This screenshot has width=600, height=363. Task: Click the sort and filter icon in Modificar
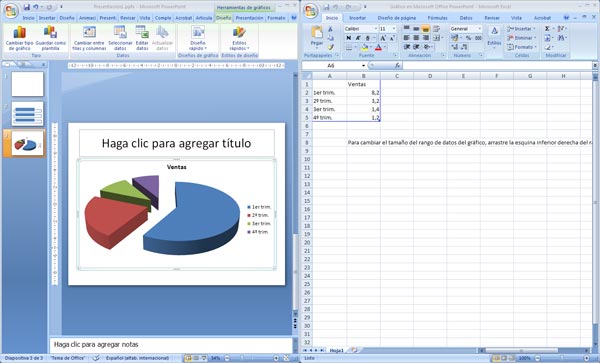pos(562,29)
